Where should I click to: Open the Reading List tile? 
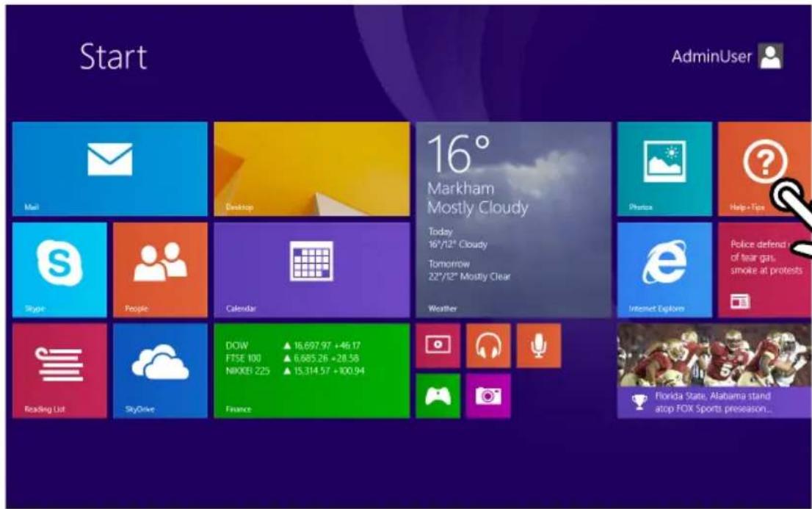[x=59, y=371]
